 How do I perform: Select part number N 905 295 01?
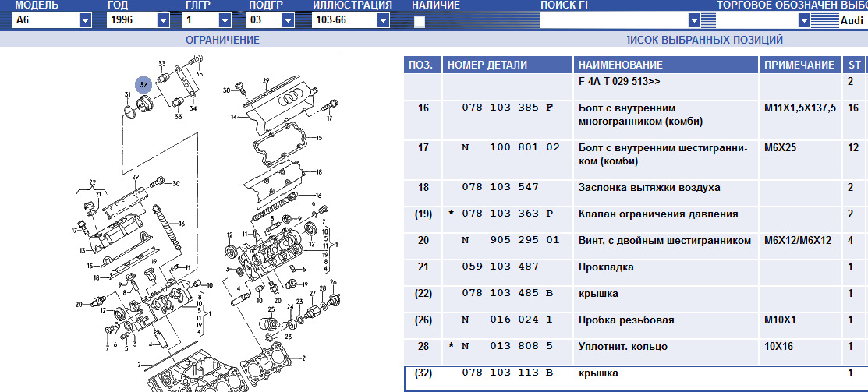(x=510, y=241)
